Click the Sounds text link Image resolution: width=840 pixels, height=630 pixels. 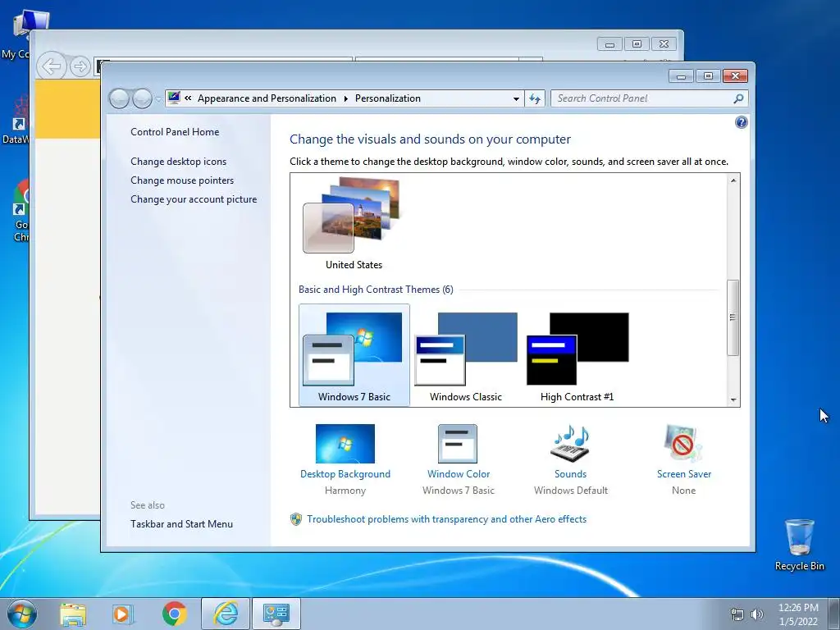tap(571, 474)
